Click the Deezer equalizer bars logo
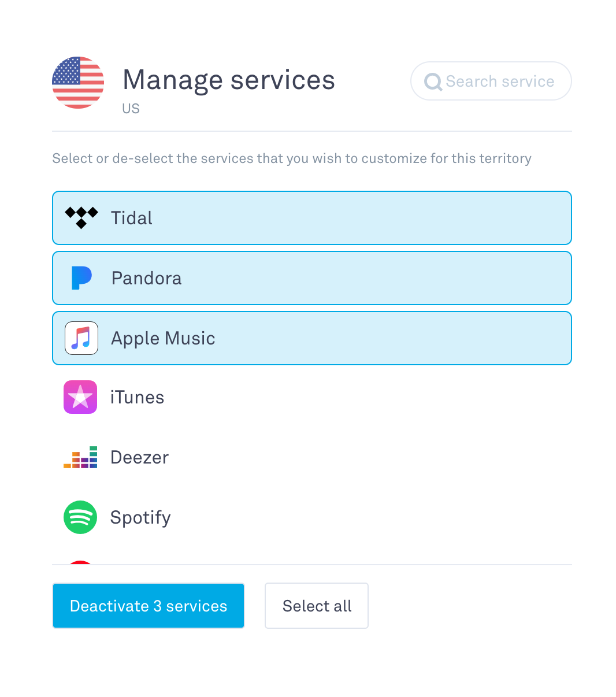The image size is (616, 697). point(80,457)
